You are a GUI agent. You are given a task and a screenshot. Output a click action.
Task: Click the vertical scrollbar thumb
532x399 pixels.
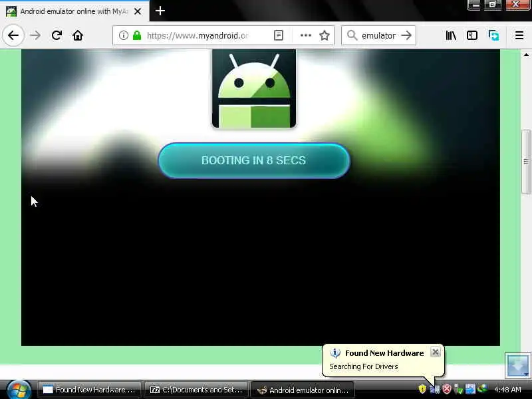tap(526, 162)
